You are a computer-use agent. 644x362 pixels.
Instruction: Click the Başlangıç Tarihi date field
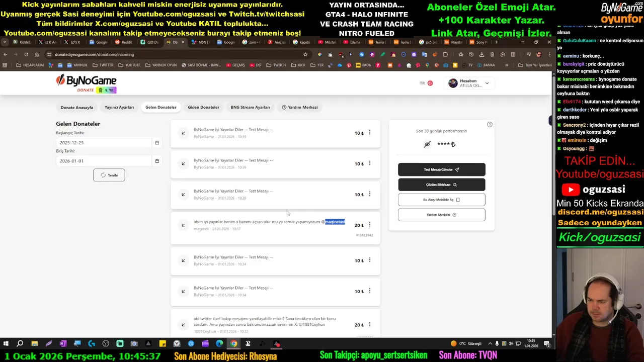(104, 143)
